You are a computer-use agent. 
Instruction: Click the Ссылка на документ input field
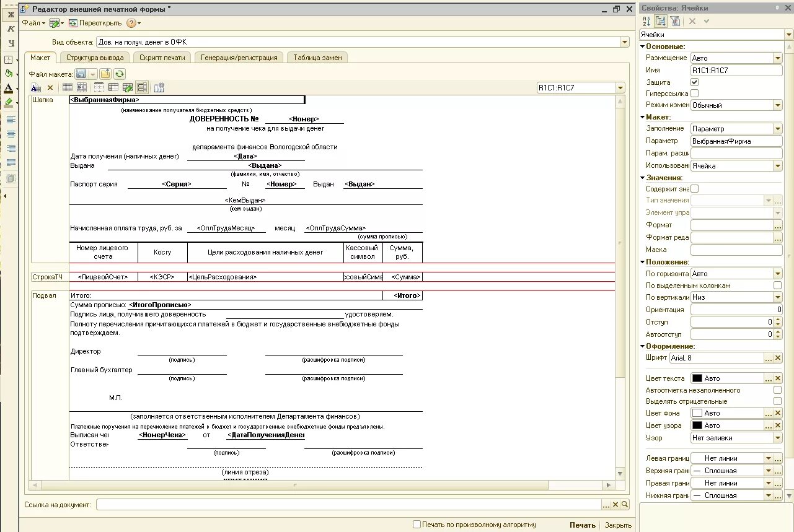(x=349, y=505)
